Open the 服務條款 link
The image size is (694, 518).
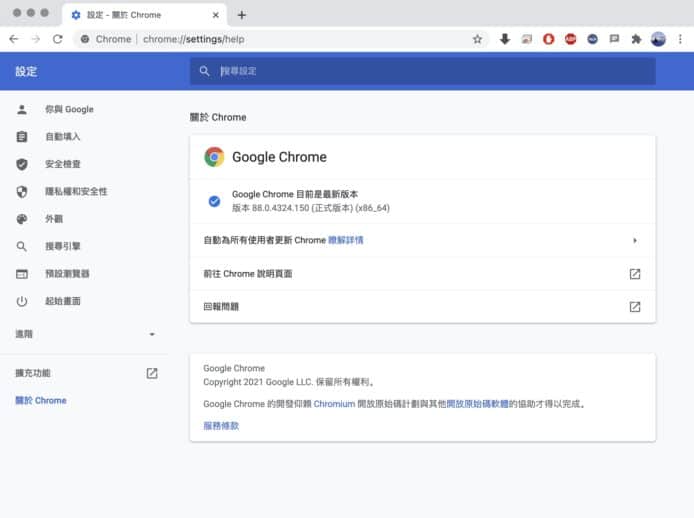pos(221,425)
